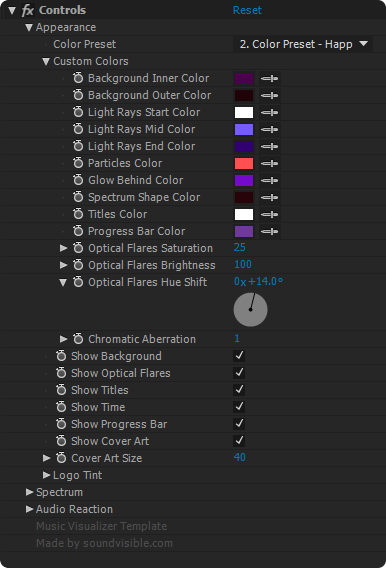The width and height of the screenshot is (386, 568).
Task: Toggle stopwatch for Show Cover Art
Action: pyautogui.click(x=61, y=441)
